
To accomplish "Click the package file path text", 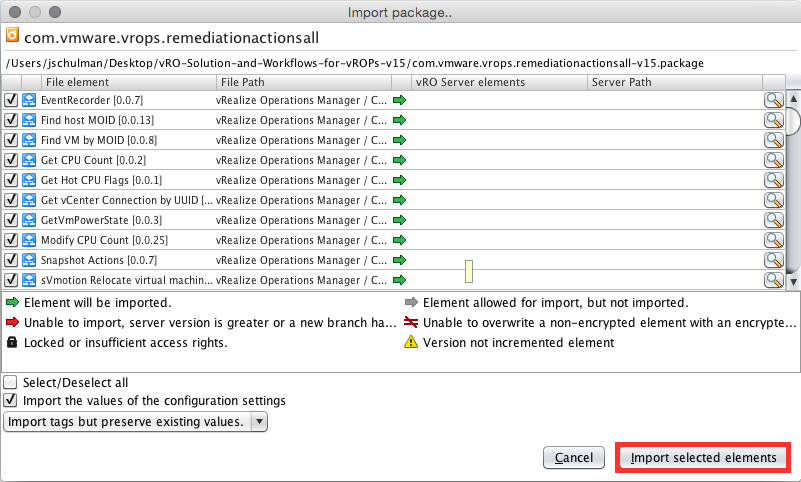I will (x=355, y=63).
